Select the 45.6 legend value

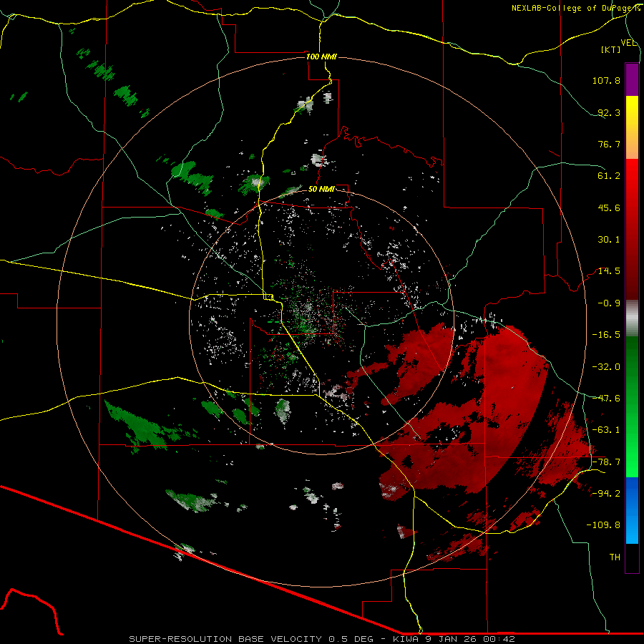point(609,208)
